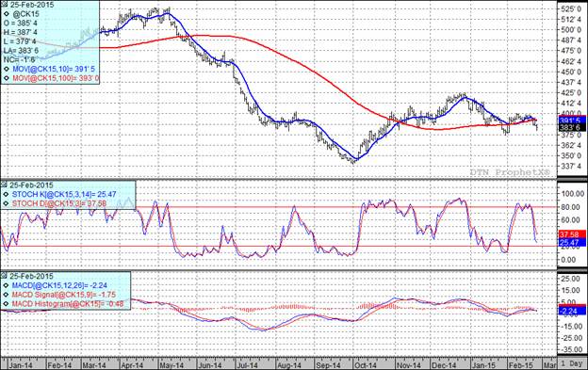
Task: Click the -35.00 MACD axis label
Action: 572,349
